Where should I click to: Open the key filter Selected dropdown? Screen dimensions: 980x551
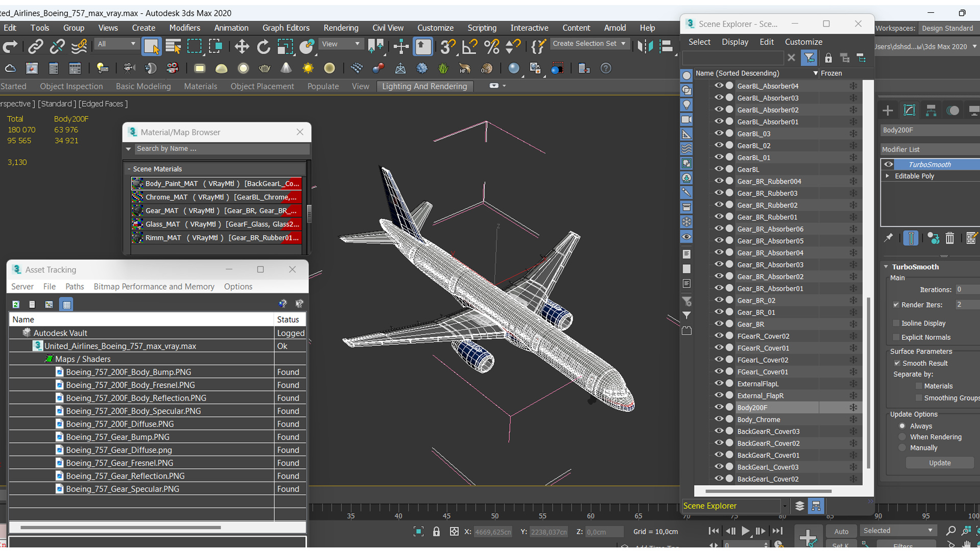[x=898, y=531]
